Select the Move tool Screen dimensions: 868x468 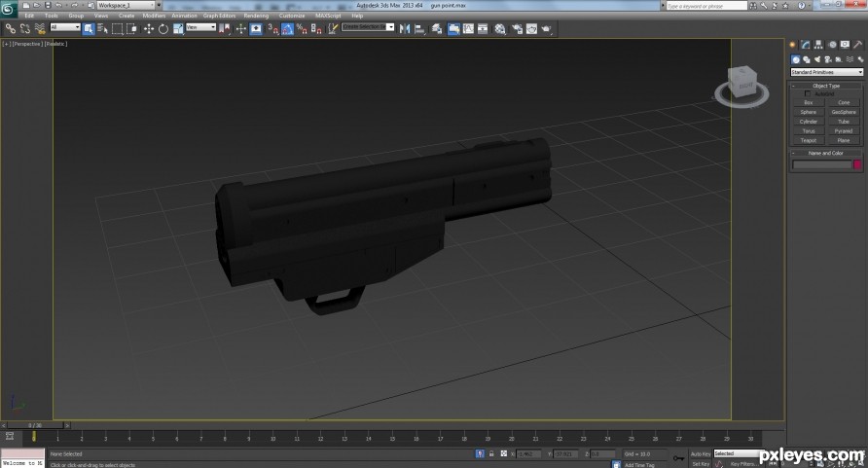[149, 29]
